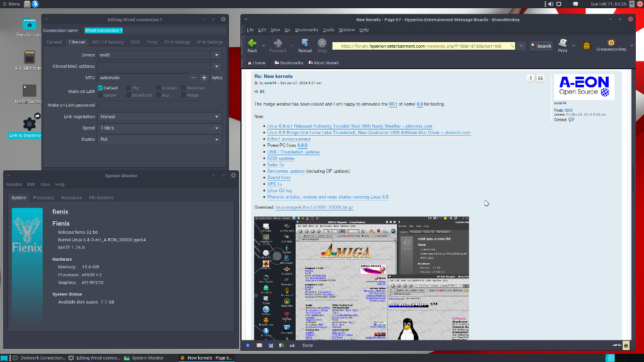Click the Home bookmark toolbar button
The height and width of the screenshot is (362, 644).
pos(257,63)
